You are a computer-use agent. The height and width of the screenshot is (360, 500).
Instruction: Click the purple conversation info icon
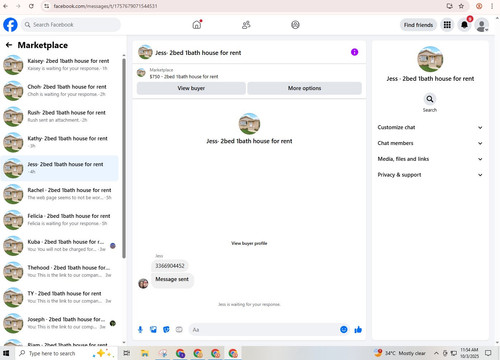coord(354,52)
